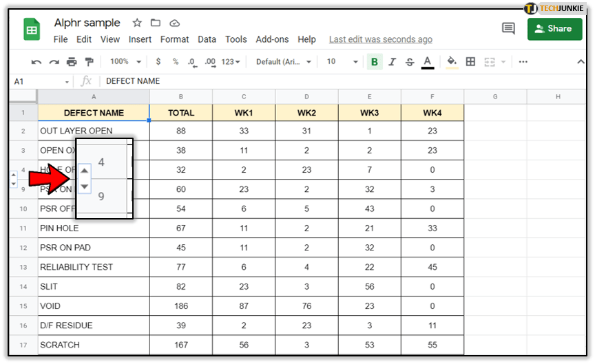This screenshot has height=364, width=595.
Task: Open the comment history icon
Action: [508, 29]
